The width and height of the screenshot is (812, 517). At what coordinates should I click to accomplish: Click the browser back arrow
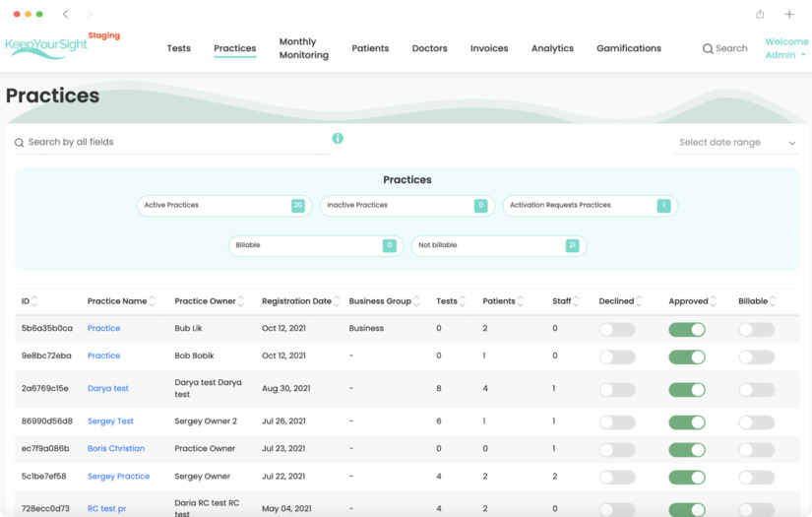pyautogui.click(x=65, y=14)
